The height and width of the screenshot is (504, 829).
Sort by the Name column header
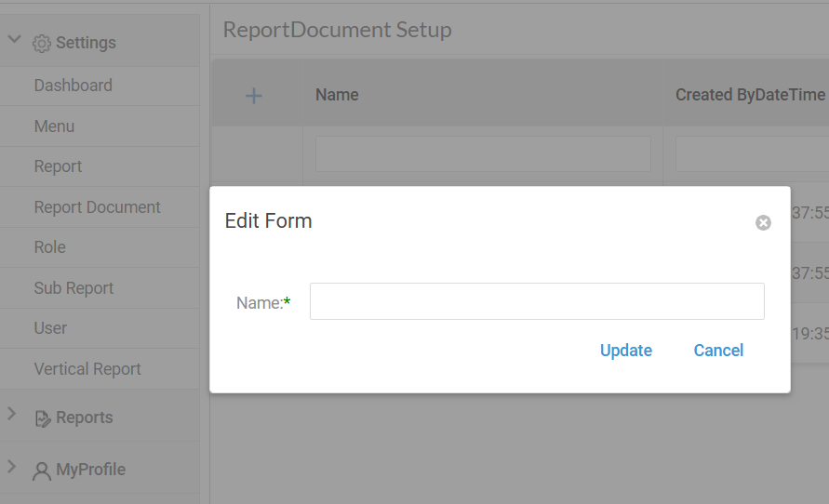337,95
